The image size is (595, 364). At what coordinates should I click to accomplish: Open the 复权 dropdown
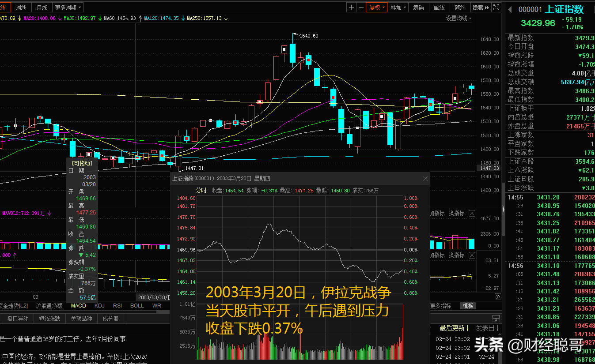377,8
